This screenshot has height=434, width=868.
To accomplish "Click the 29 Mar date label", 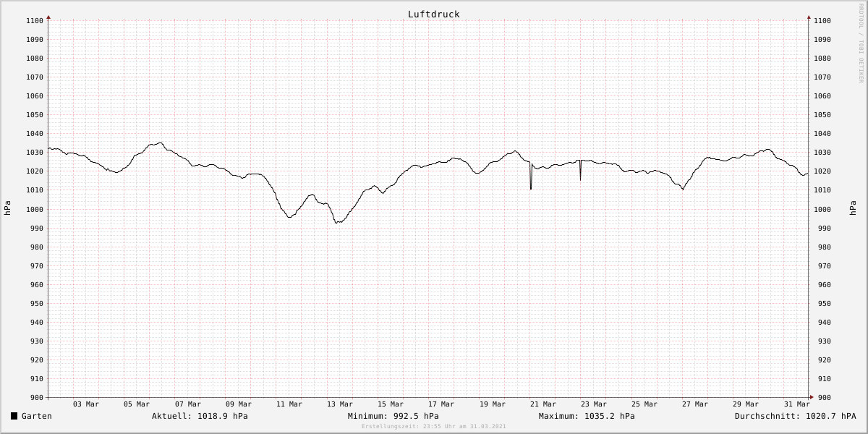I will click(x=746, y=404).
